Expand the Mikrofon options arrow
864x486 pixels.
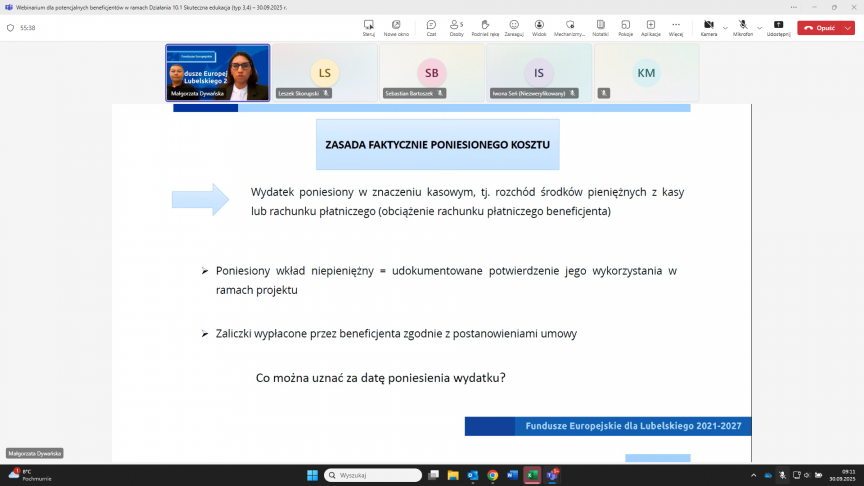760,27
